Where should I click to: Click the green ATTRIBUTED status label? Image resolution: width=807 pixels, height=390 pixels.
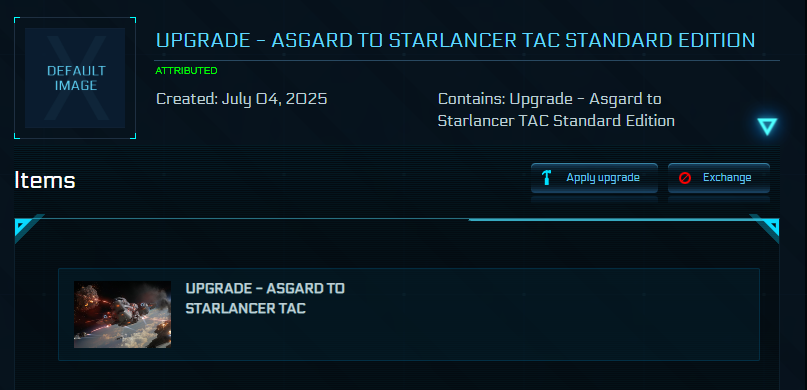pyautogui.click(x=186, y=71)
